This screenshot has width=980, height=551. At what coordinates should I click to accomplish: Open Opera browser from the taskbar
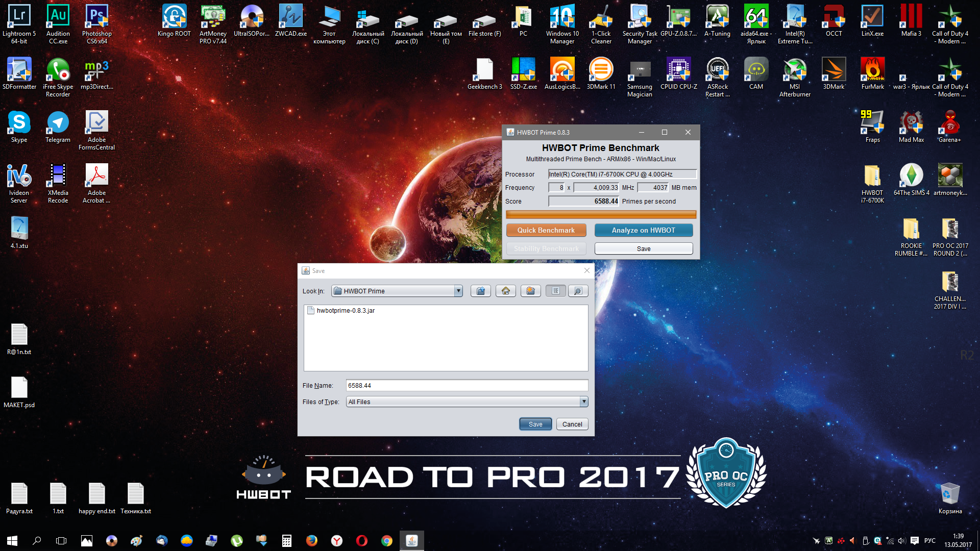(362, 540)
